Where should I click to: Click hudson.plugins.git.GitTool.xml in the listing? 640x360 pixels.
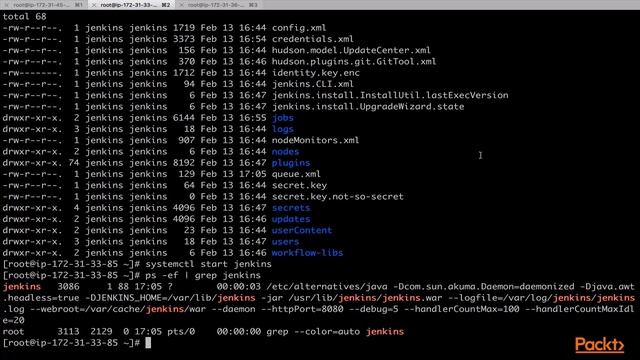coord(354,62)
